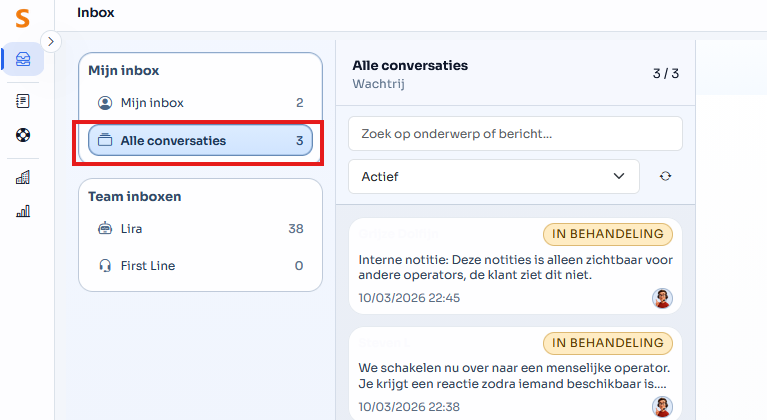The width and height of the screenshot is (767, 420).
Task: Open the Lira team inbox
Action: pos(200,229)
